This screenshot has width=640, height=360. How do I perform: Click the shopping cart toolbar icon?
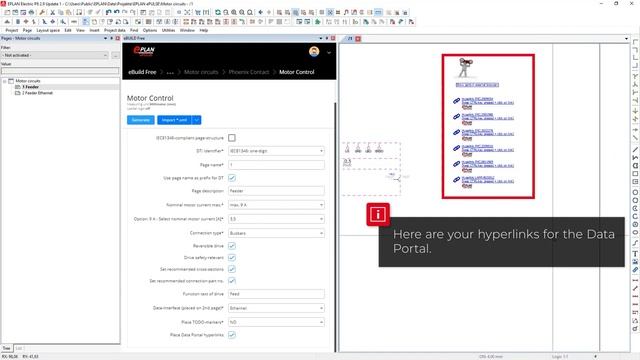(198, 13)
